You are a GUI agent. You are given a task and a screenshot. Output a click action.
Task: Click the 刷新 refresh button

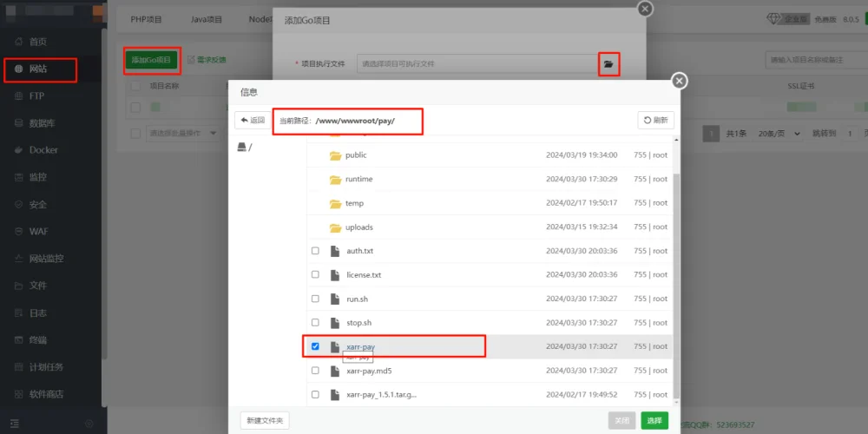pyautogui.click(x=655, y=121)
